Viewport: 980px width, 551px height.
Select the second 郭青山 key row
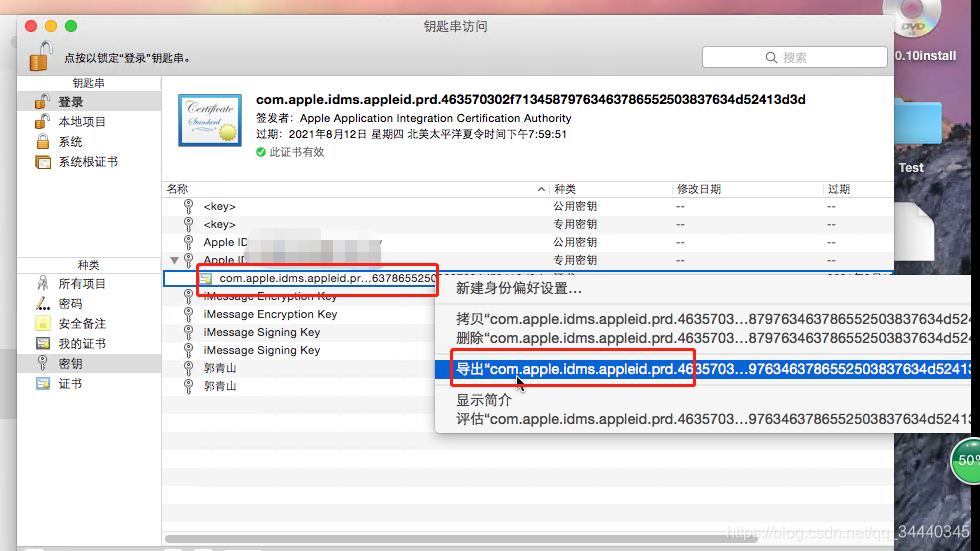[x=299, y=387]
